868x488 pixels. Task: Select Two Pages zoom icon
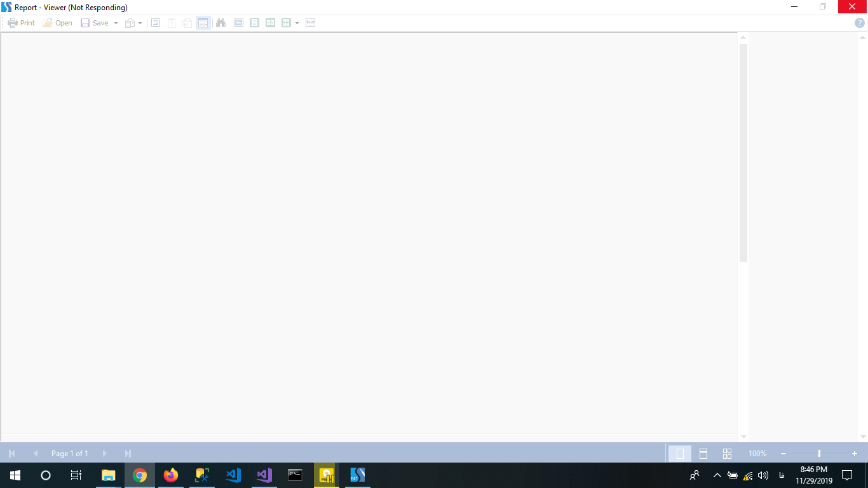click(x=270, y=23)
